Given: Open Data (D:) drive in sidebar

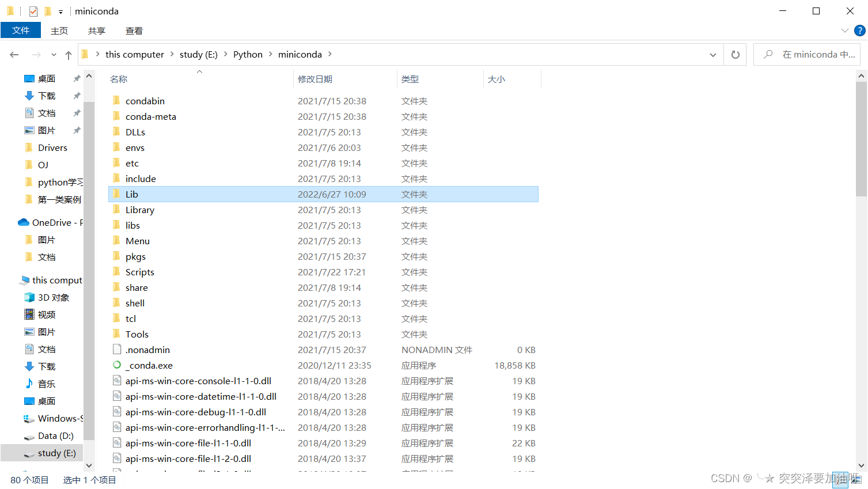Looking at the screenshot, I should point(55,436).
